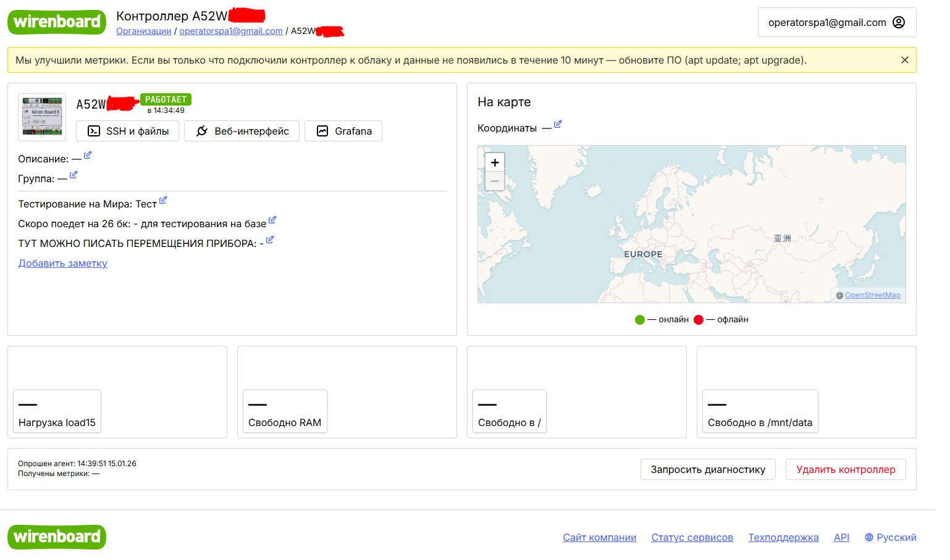
Task: Dismiss the yellow metrics notification banner
Action: 904,60
